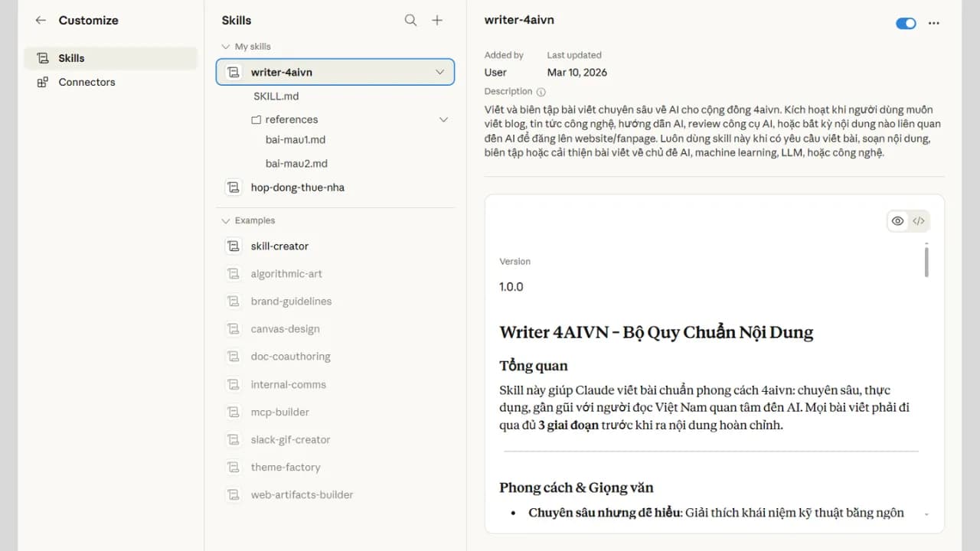Click the slack-gif-creator skill icon

234,440
